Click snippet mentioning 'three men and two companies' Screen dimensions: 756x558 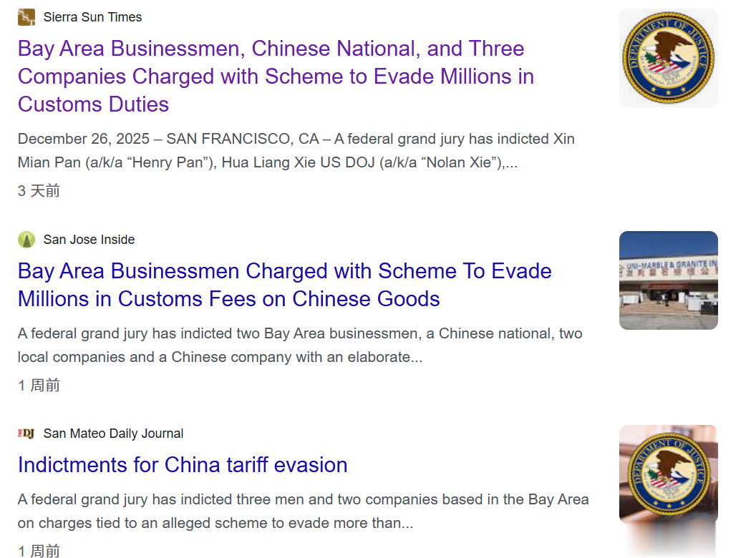tap(304, 511)
